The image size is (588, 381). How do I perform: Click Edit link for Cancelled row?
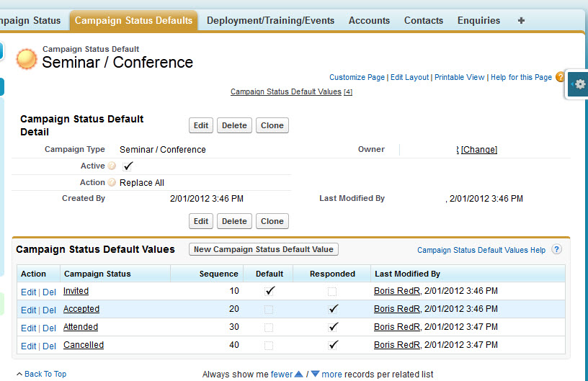(29, 346)
